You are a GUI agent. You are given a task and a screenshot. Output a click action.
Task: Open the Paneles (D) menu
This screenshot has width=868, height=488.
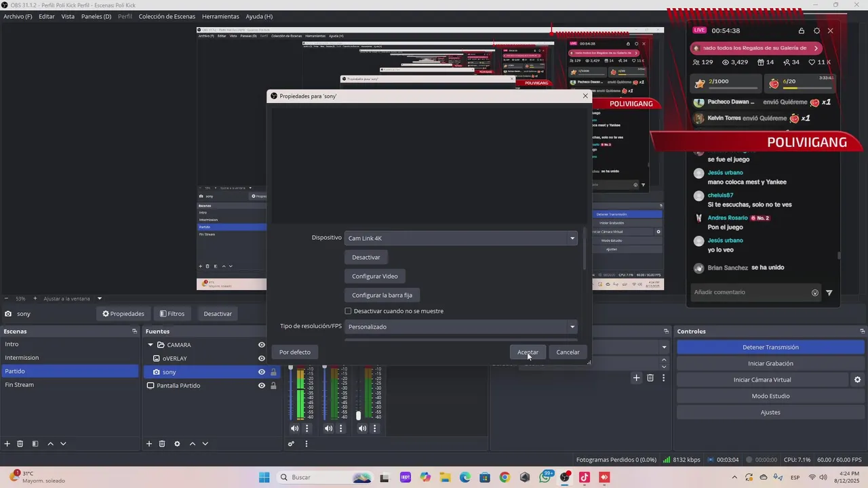[x=96, y=16]
